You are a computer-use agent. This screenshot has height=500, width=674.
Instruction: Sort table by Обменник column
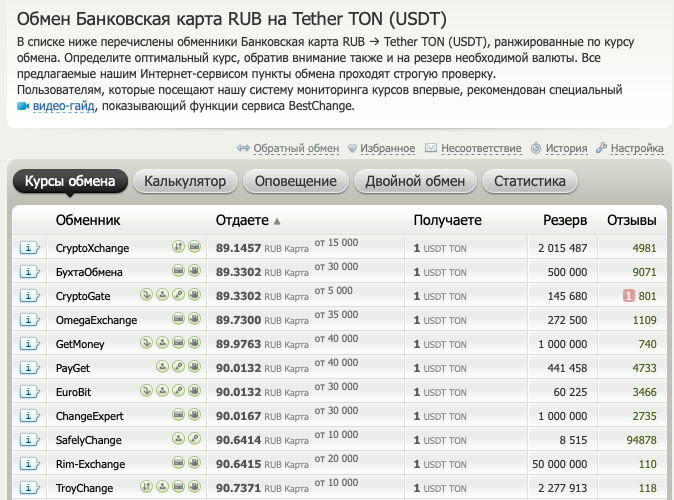[x=88, y=220]
